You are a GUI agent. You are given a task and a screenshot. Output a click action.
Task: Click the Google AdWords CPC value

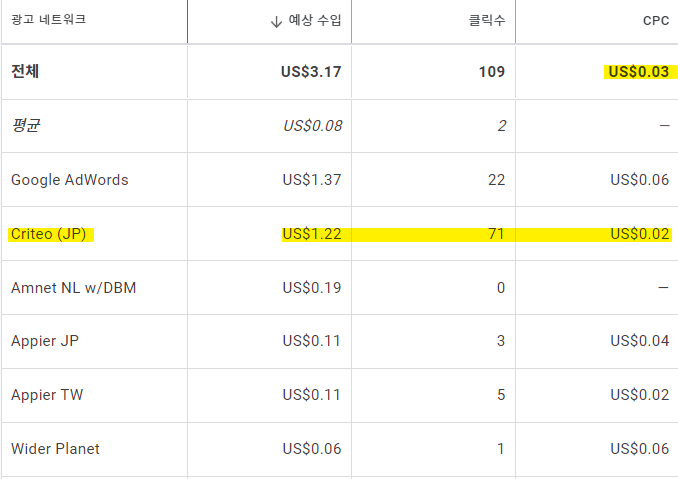640,180
